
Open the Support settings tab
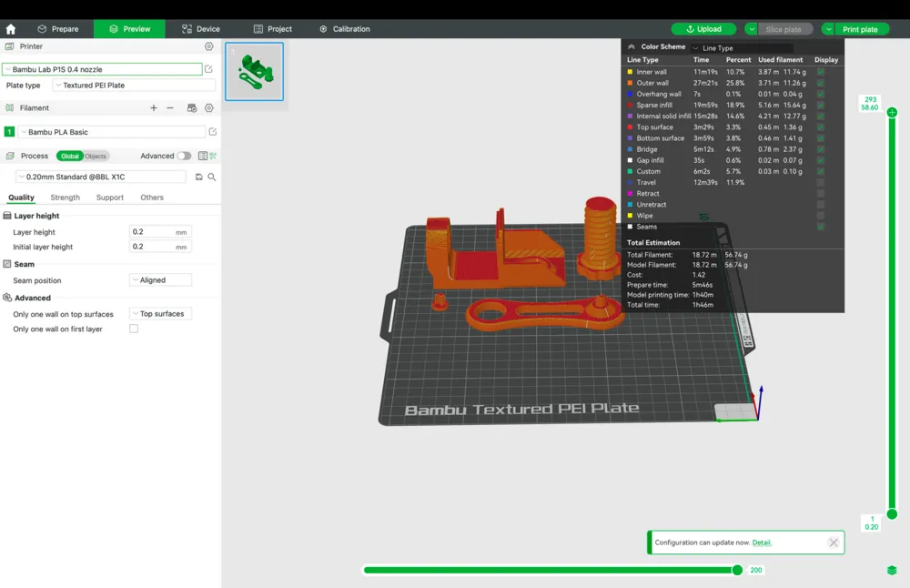pos(110,198)
